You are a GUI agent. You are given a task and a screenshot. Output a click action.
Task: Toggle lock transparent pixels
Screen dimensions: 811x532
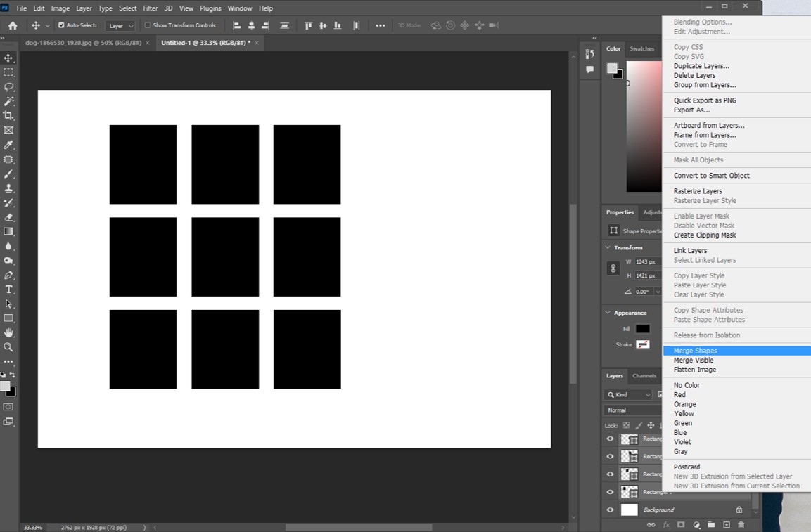[626, 425]
